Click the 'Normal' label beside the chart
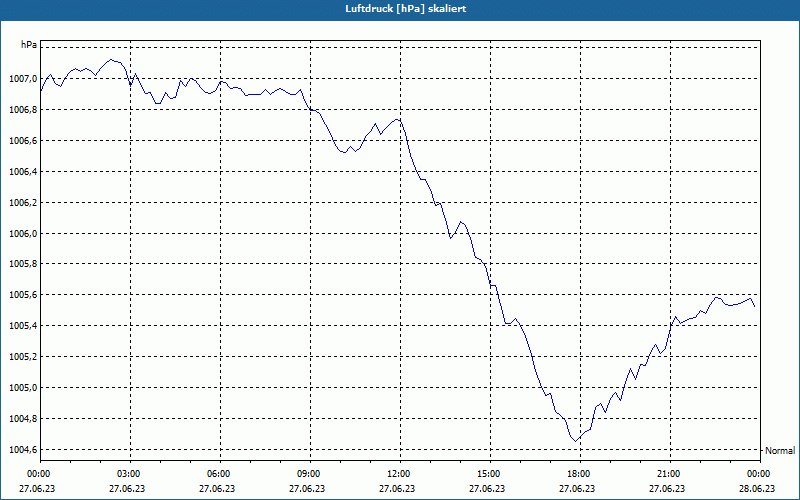800x500 pixels. (x=780, y=451)
